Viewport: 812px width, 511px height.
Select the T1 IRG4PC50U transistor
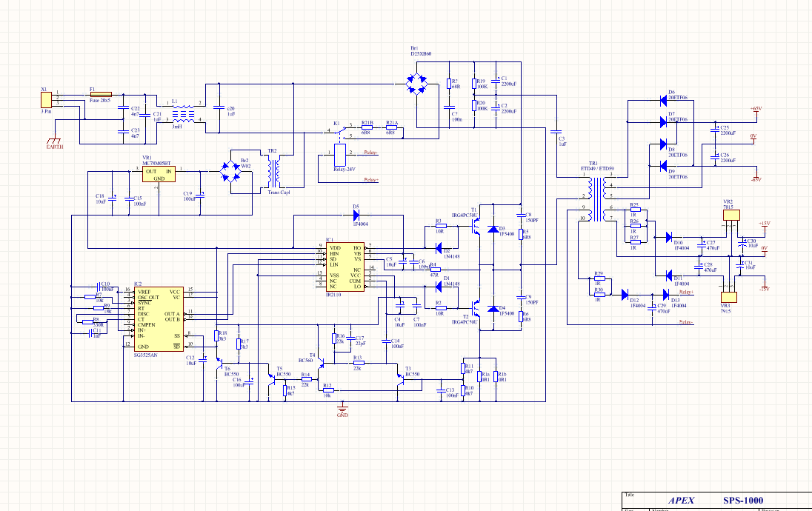coord(476,227)
